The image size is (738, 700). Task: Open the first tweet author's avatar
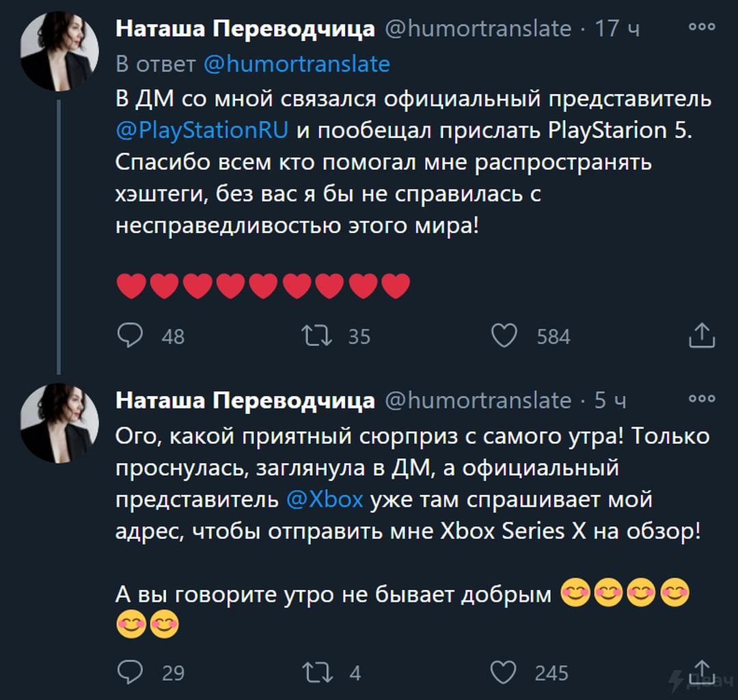(x=59, y=51)
